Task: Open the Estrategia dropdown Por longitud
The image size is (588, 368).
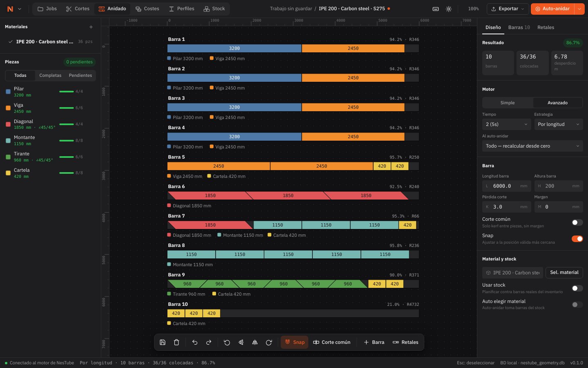Action: tap(558, 124)
